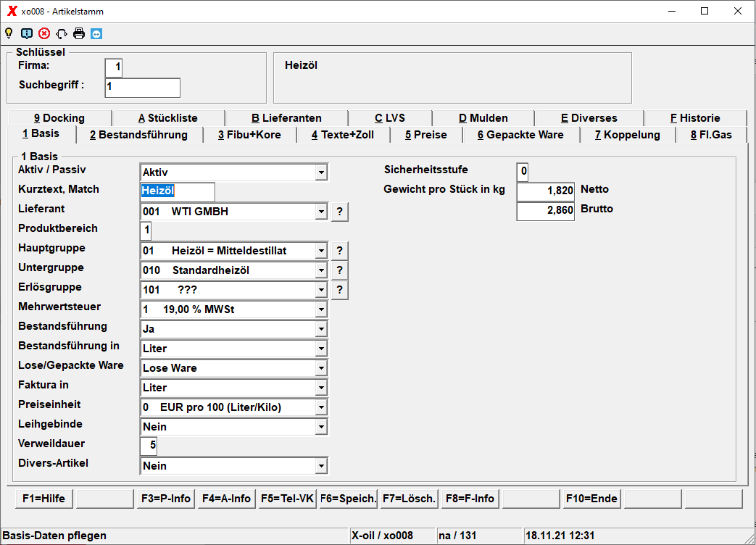The image size is (756, 545).
Task: Exit with the F10=Ende button
Action: (x=591, y=499)
